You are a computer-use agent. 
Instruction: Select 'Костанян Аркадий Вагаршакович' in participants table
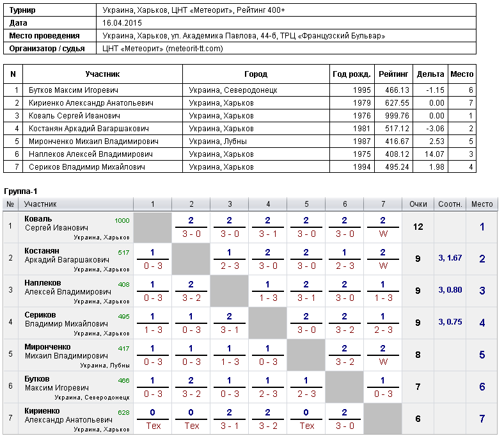point(89,129)
